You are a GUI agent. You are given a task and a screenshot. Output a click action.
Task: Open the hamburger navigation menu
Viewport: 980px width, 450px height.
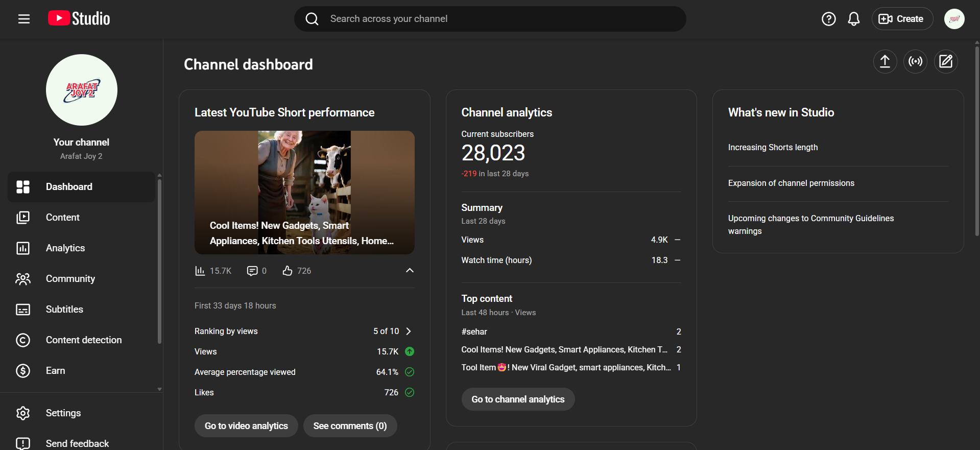click(24, 19)
